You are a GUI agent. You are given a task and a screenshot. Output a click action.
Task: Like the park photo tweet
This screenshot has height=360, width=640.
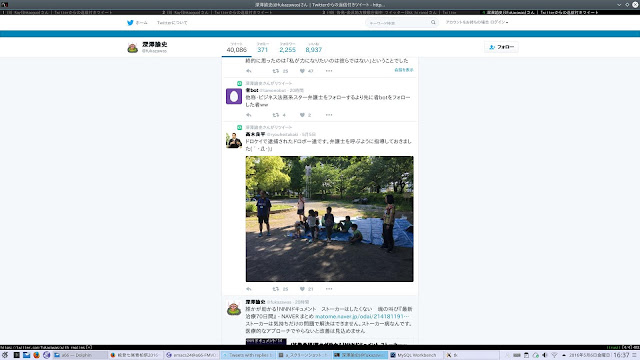coord(302,289)
